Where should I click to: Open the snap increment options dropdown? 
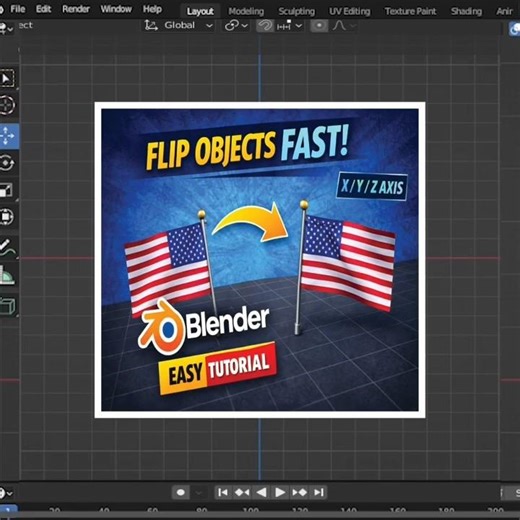point(289,26)
